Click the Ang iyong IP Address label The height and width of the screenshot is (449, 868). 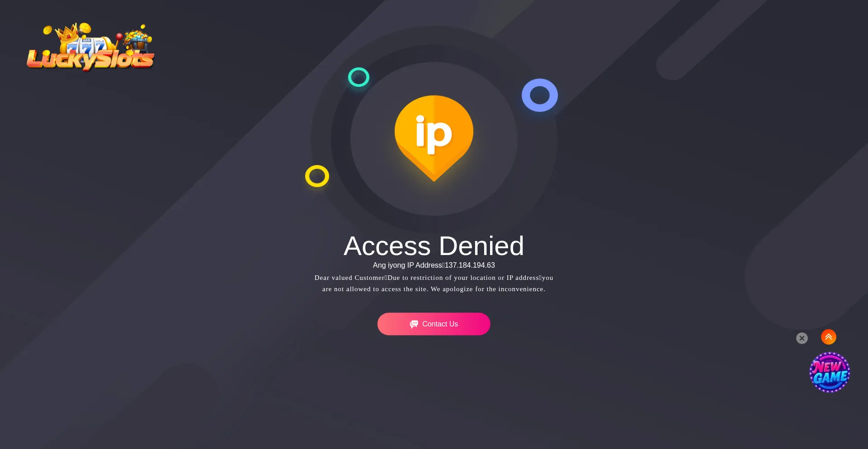[407, 265]
